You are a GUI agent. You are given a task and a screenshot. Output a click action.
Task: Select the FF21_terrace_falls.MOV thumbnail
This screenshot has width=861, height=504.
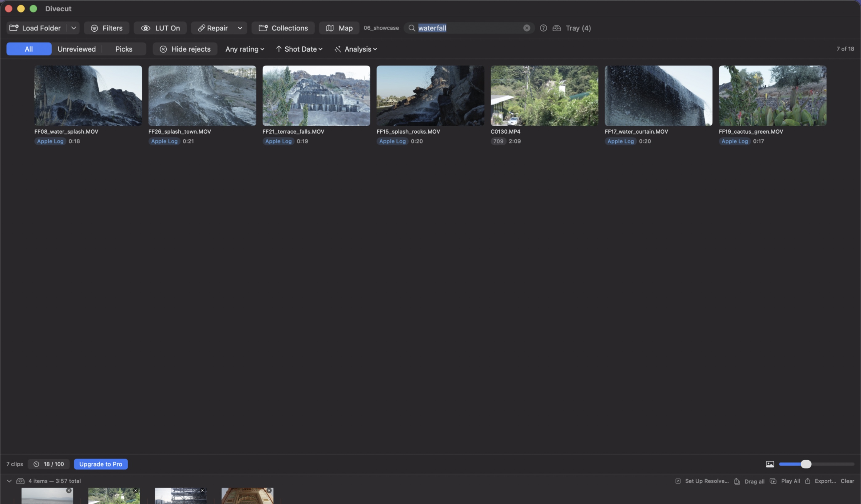click(x=316, y=96)
